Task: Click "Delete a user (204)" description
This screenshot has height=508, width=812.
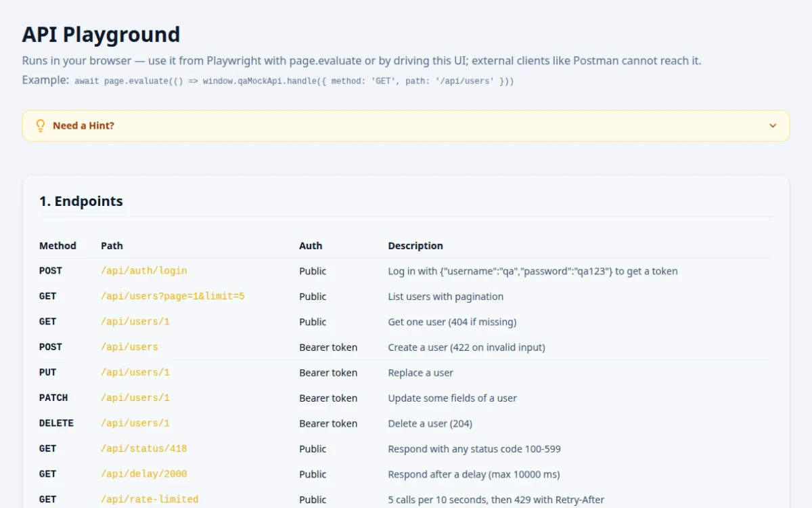Action: tap(430, 423)
